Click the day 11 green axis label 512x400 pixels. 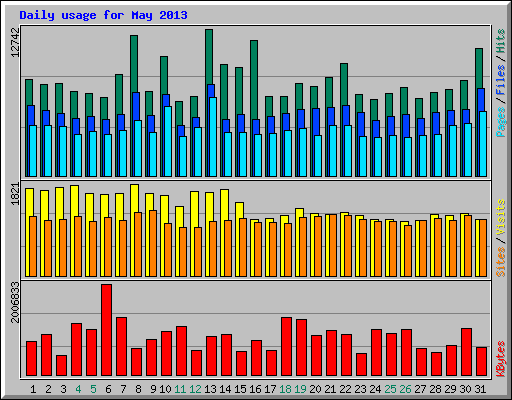pos(180,389)
